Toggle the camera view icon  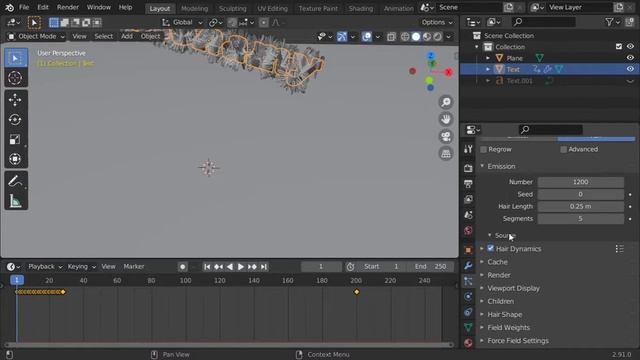click(446, 136)
